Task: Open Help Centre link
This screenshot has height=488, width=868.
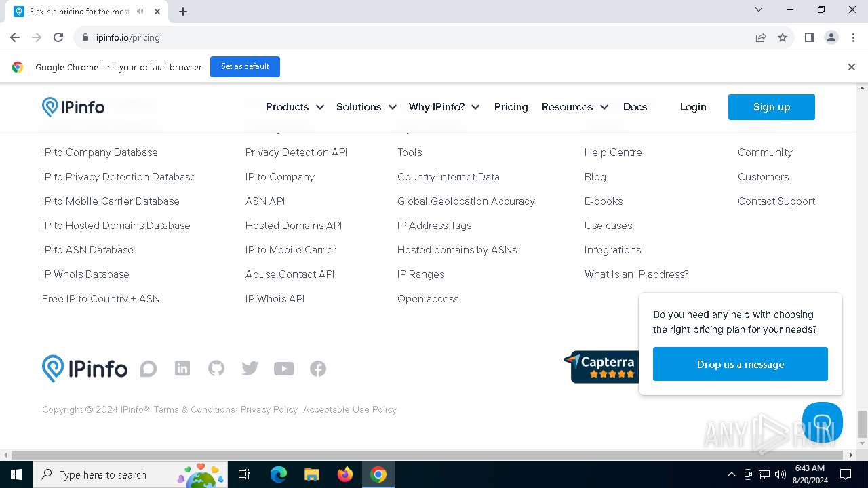Action: click(x=613, y=152)
